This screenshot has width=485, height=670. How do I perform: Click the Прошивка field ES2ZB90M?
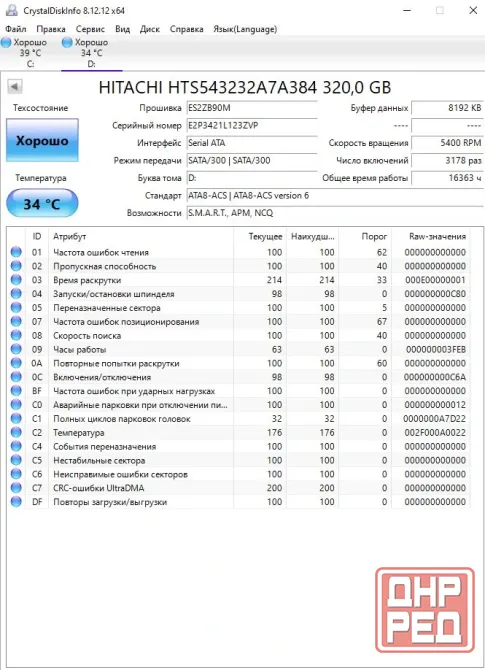[252, 108]
